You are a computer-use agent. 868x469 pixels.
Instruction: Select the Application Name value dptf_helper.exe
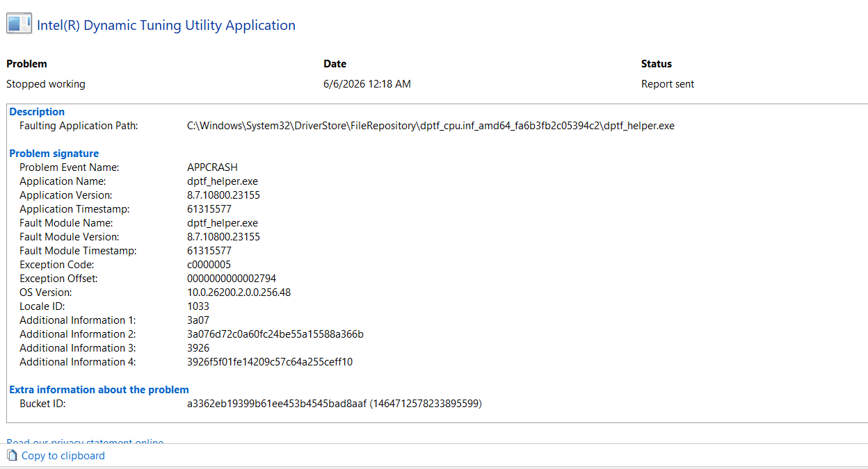(x=223, y=181)
